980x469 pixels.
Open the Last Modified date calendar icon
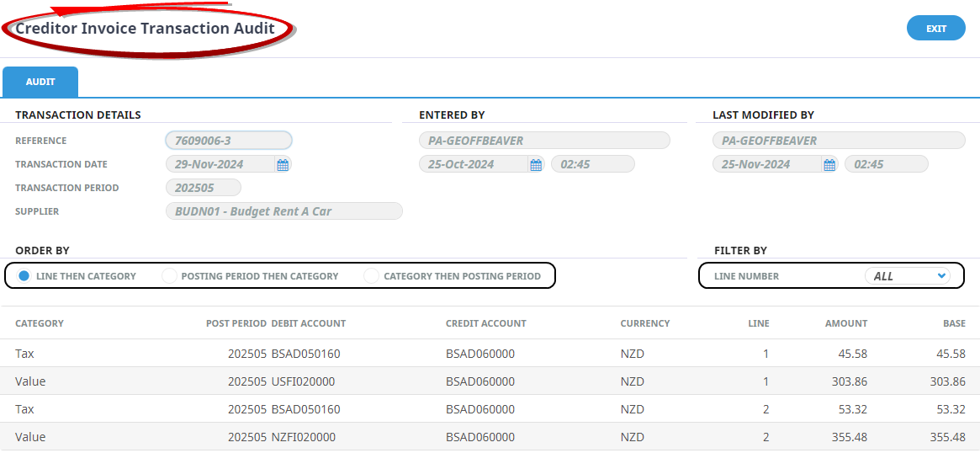pos(829,165)
